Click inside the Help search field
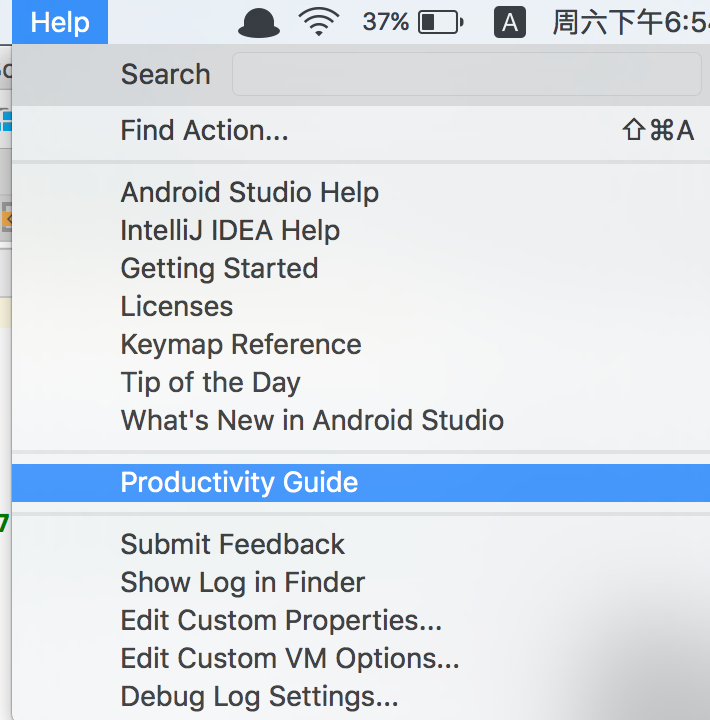This screenshot has width=710, height=720. (x=467, y=74)
